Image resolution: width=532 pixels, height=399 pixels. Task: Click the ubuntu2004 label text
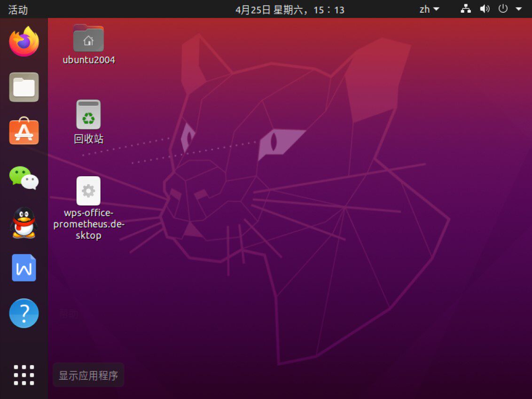click(89, 60)
